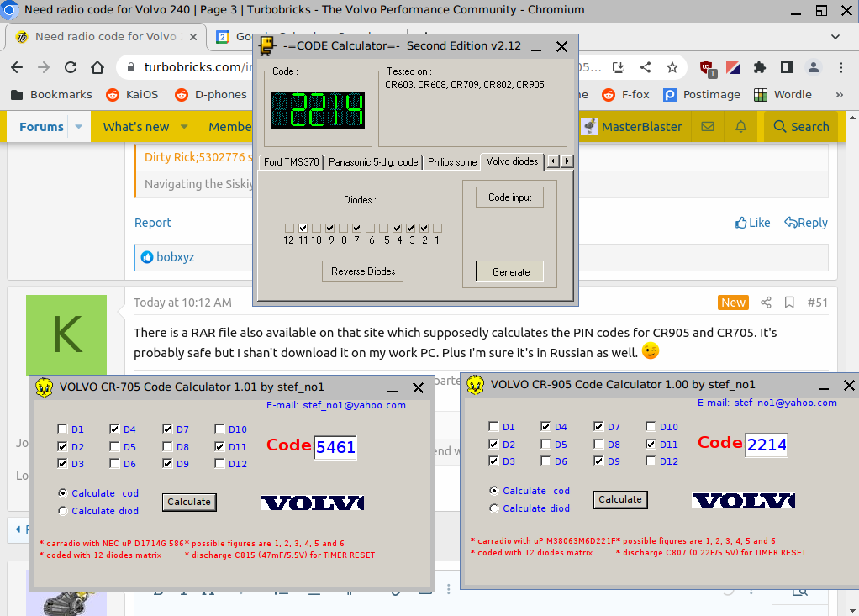The image size is (859, 616).
Task: Switch to the Philips some tab
Action: (452, 162)
